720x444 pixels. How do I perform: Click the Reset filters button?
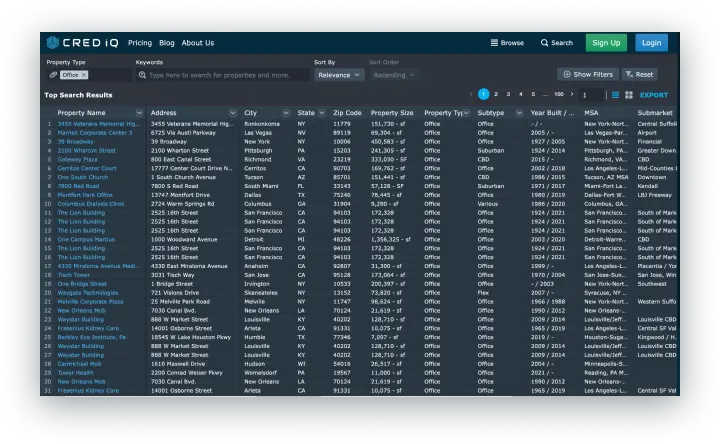640,74
